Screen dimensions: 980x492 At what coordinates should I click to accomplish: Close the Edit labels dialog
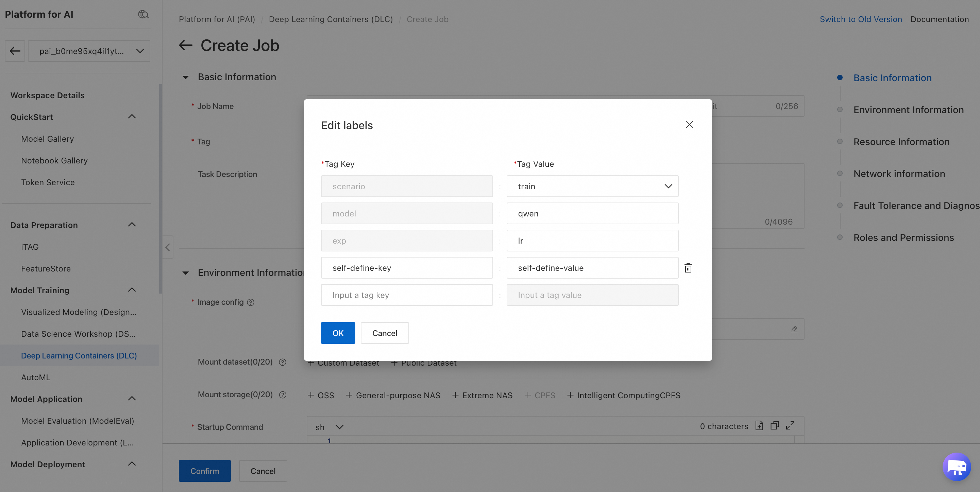point(689,124)
